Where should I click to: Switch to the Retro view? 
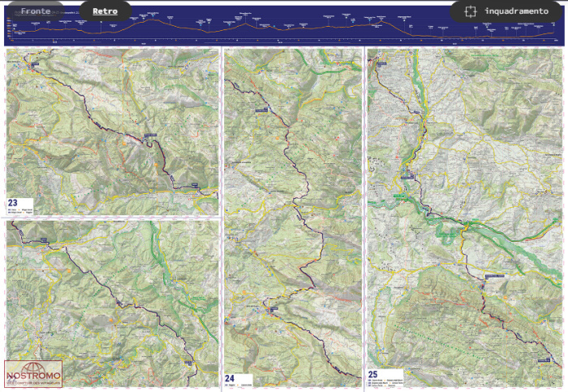click(x=105, y=11)
